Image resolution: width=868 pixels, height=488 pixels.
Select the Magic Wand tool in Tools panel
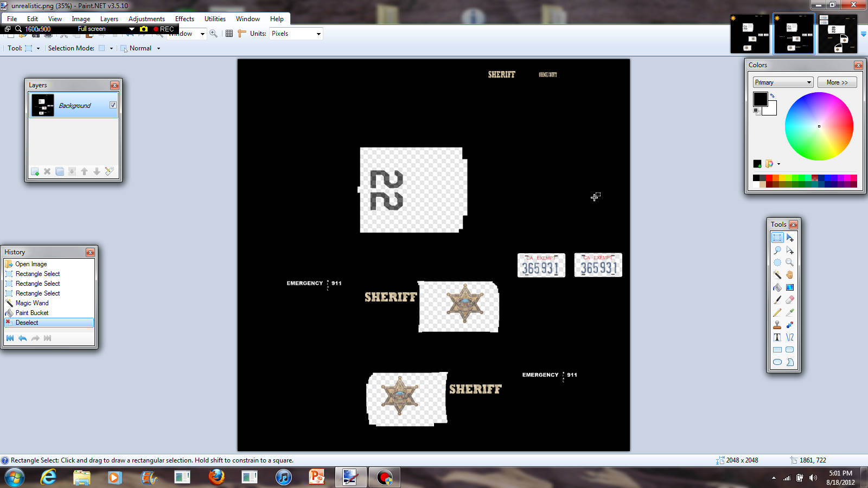click(777, 275)
